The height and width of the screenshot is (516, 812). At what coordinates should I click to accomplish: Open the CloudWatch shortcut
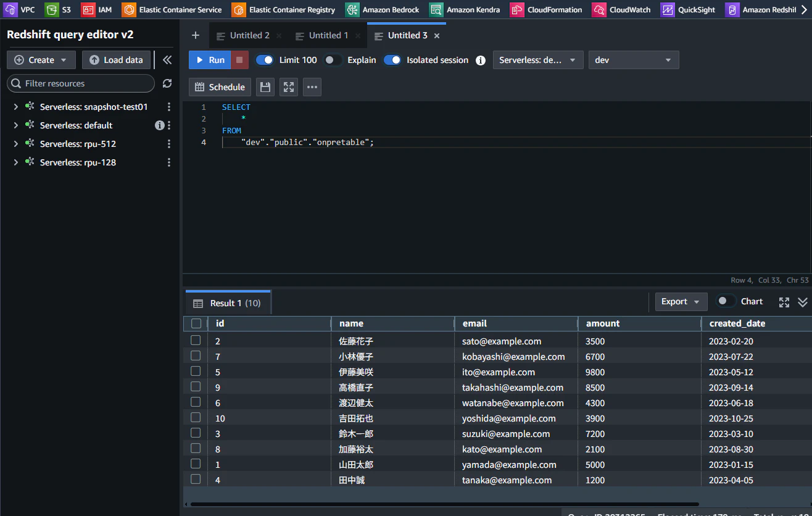point(622,10)
